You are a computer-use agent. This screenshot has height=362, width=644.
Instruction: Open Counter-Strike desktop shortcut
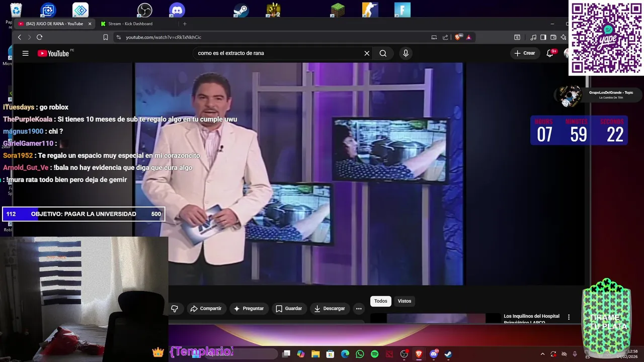(x=370, y=10)
